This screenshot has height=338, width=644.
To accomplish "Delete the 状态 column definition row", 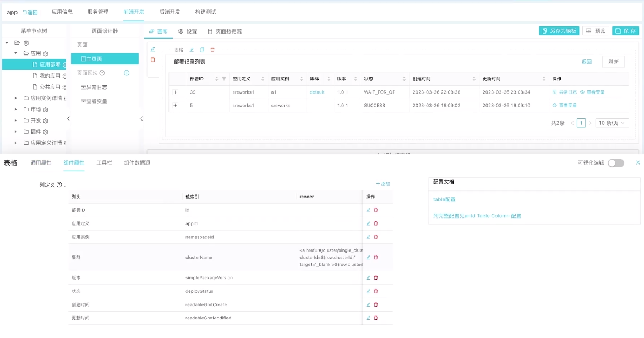I will [x=376, y=291].
